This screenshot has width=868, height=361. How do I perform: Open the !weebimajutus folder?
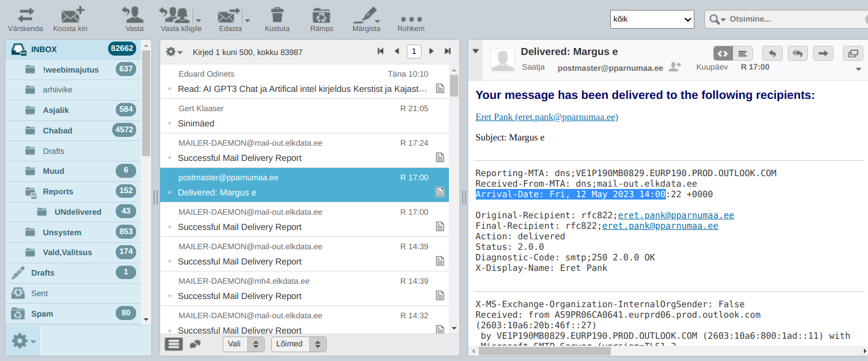pos(73,70)
